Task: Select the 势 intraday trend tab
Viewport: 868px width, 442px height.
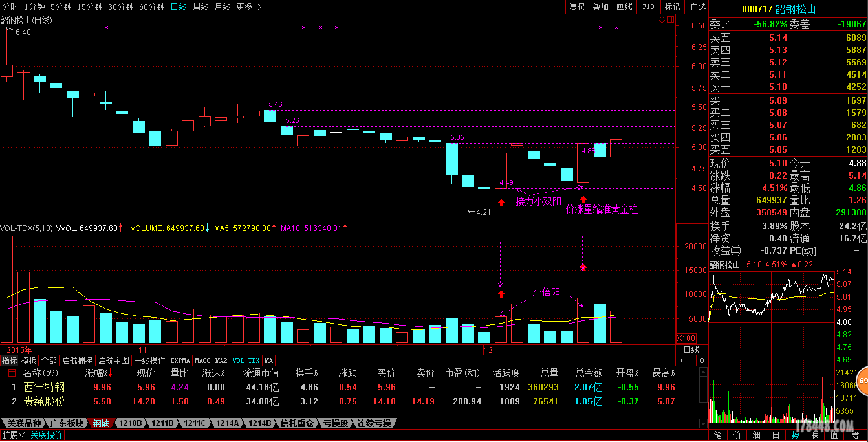Action: pos(796,435)
